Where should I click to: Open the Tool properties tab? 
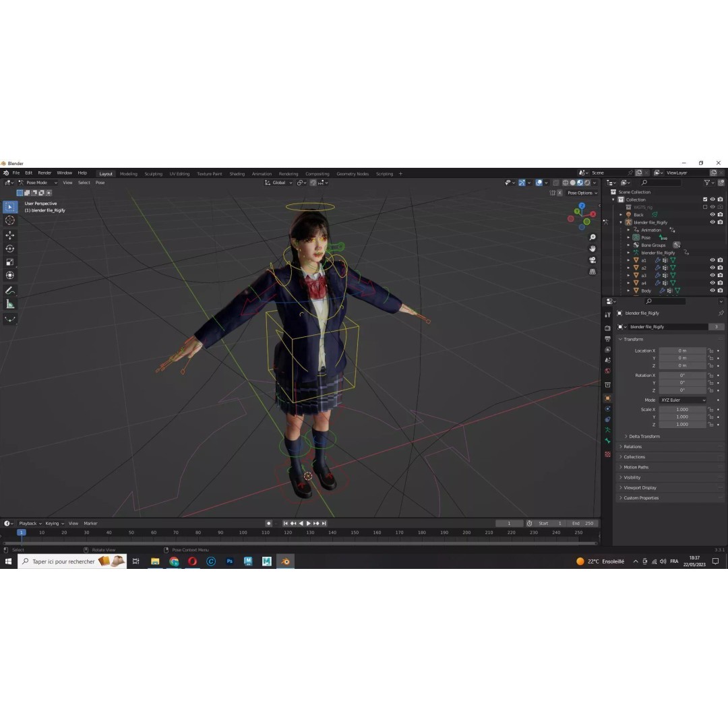(608, 315)
